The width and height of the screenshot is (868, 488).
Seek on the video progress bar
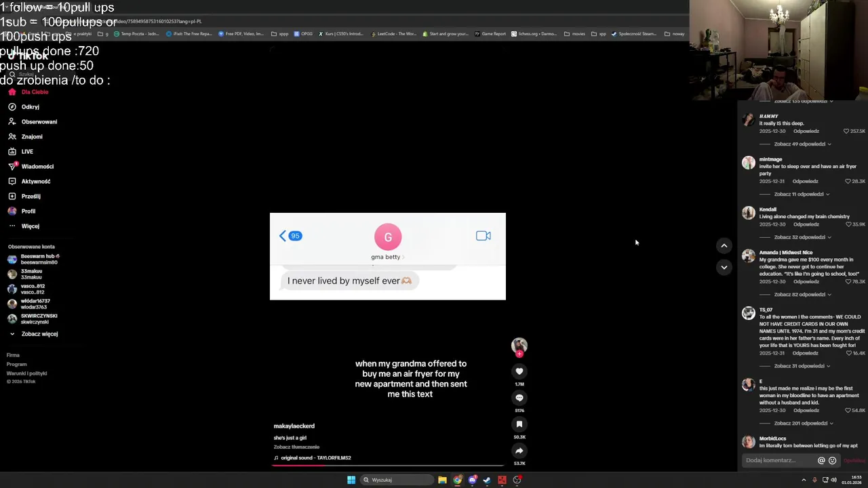[x=389, y=466]
